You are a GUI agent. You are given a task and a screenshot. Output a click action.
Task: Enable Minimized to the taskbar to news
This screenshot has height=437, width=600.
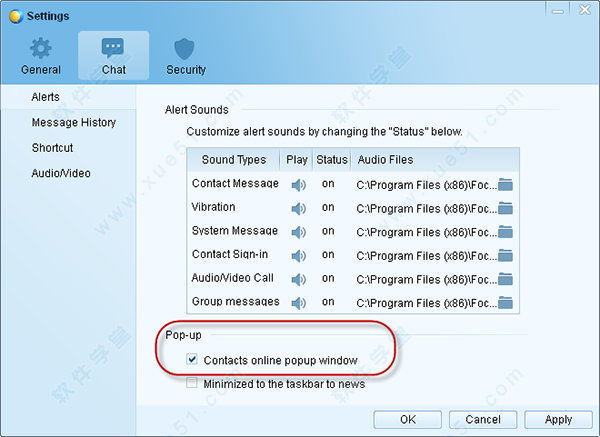point(192,383)
